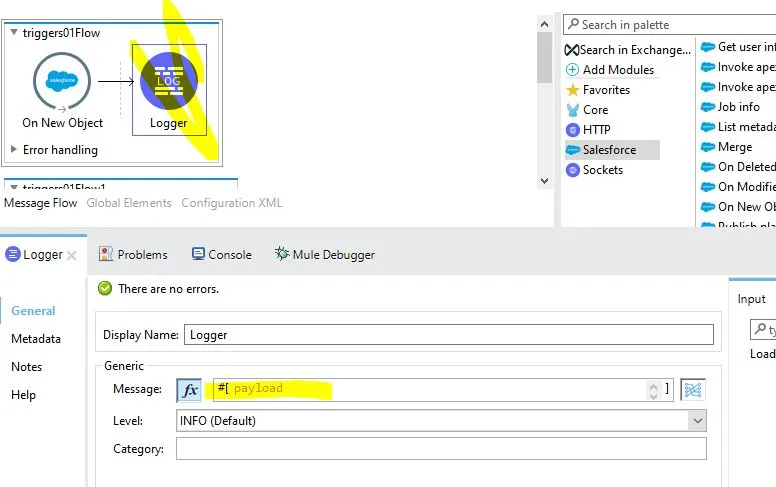Choose the On Deleted operation

click(x=738, y=167)
